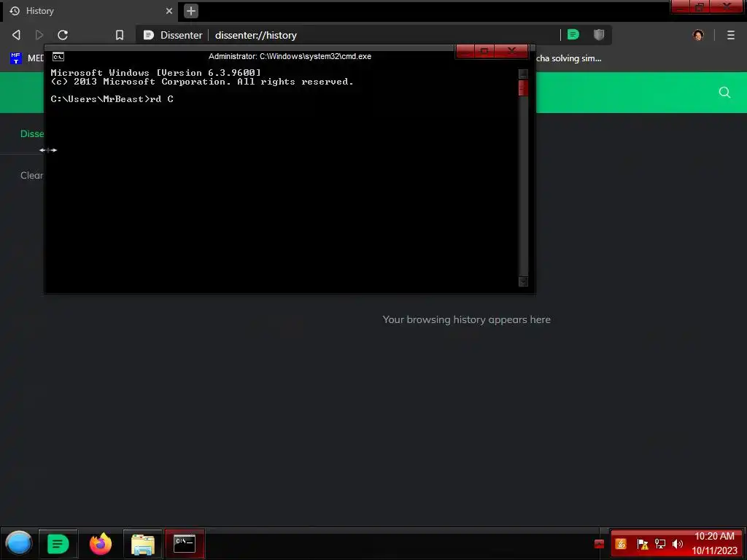Close the Command Prompt window
The height and width of the screenshot is (560, 747).
(x=511, y=51)
